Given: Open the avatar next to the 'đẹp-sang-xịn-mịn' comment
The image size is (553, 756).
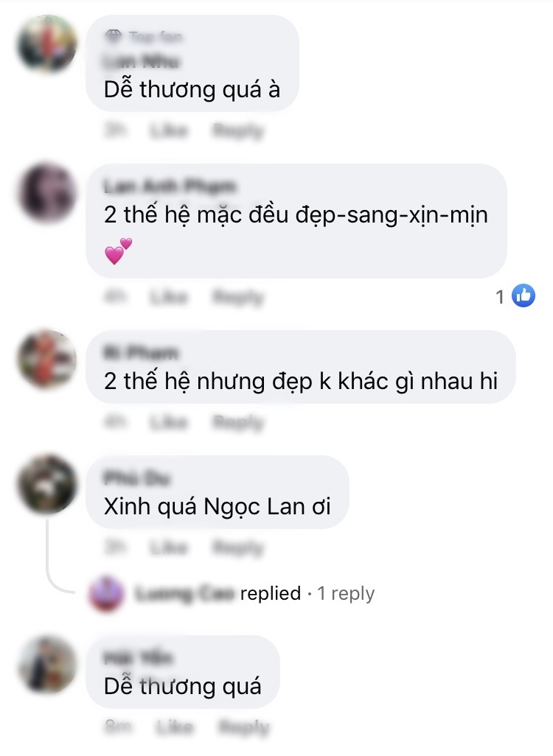Looking at the screenshot, I should pos(46,193).
